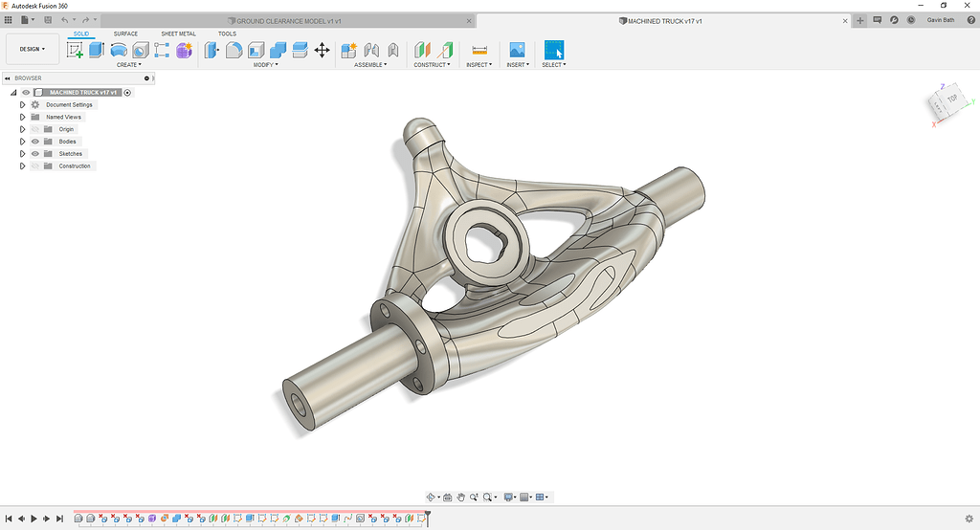Select the Hole tool
The height and width of the screenshot is (530, 980).
[141, 50]
